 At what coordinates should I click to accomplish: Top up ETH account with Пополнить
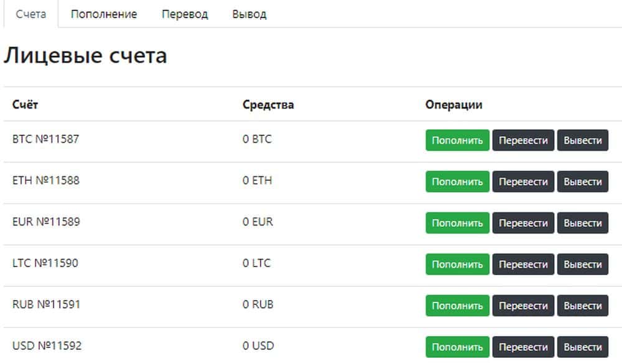pos(457,182)
